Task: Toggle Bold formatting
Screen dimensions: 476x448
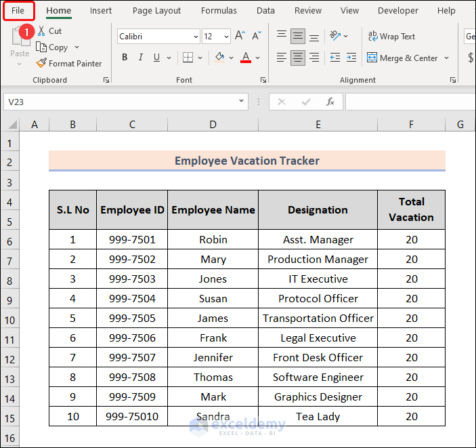Action: pyautogui.click(x=125, y=57)
